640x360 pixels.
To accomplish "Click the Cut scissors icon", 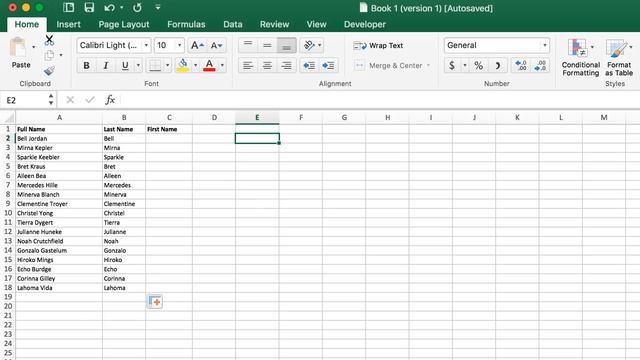I will (49, 40).
